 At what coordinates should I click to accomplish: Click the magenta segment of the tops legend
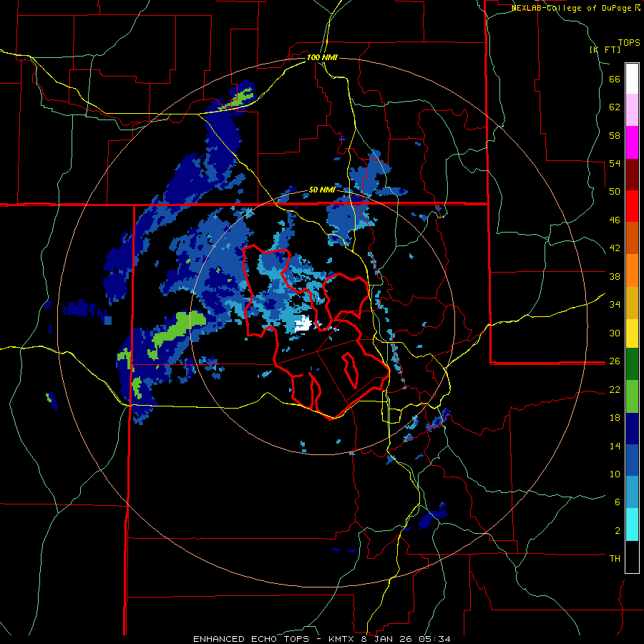pyautogui.click(x=632, y=142)
